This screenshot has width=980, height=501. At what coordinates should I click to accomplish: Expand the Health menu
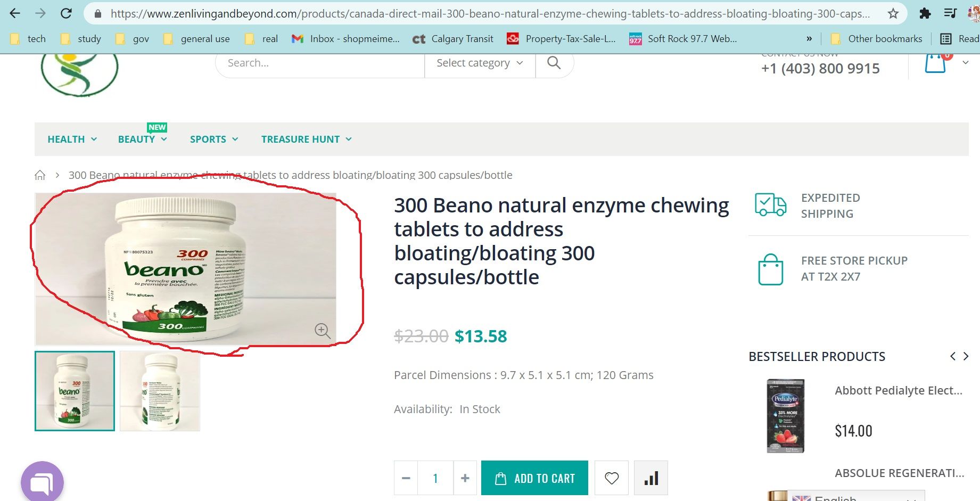pos(72,139)
